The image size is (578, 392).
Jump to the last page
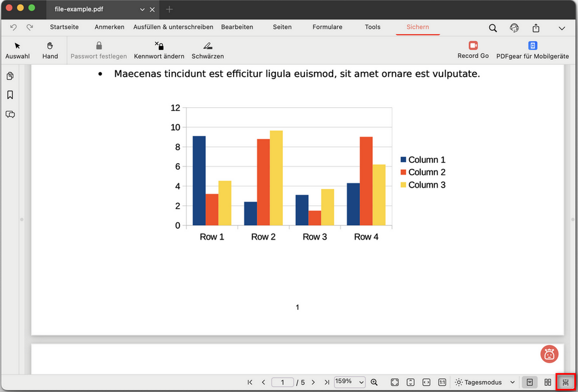click(x=326, y=382)
